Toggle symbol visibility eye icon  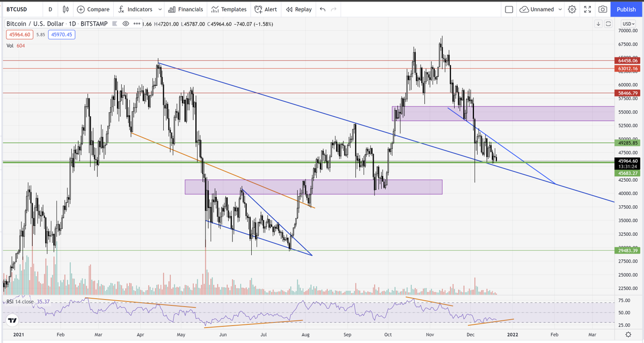click(x=126, y=24)
